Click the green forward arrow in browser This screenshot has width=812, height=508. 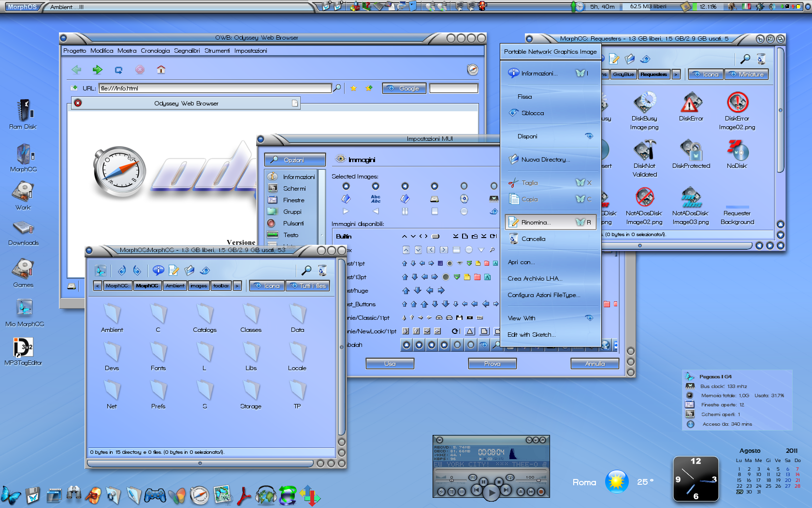[97, 70]
